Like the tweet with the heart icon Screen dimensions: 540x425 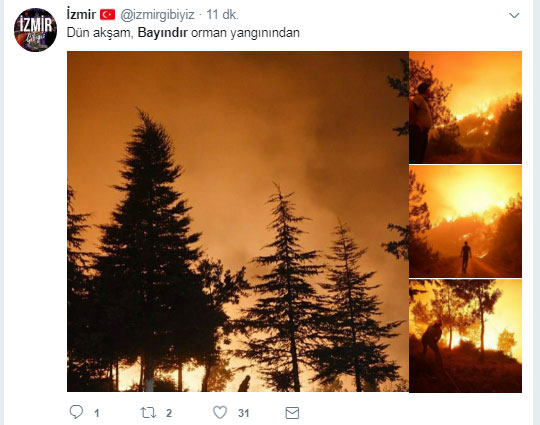coord(220,412)
